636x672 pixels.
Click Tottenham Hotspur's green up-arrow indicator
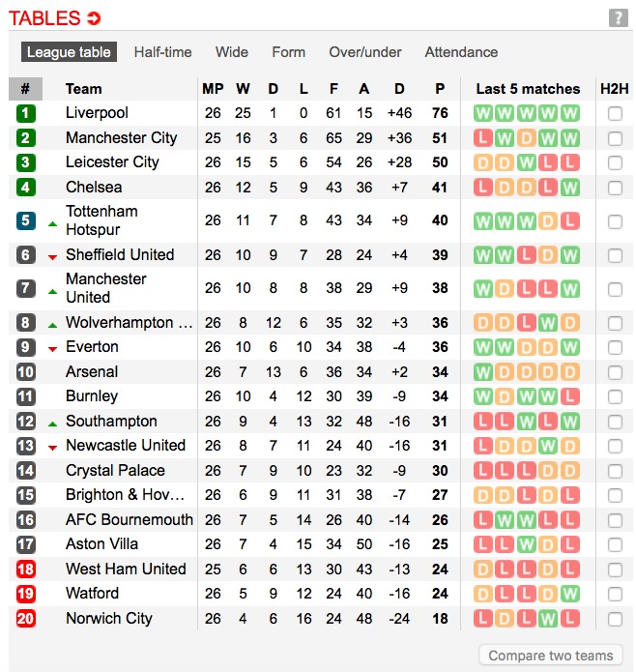click(x=53, y=224)
